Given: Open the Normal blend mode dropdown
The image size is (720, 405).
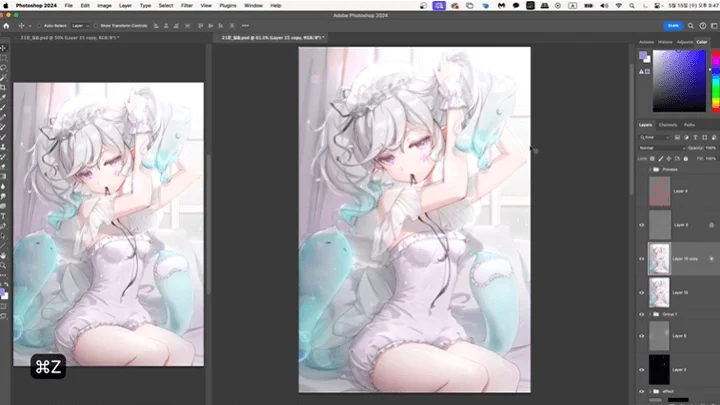Looking at the screenshot, I should tap(662, 148).
